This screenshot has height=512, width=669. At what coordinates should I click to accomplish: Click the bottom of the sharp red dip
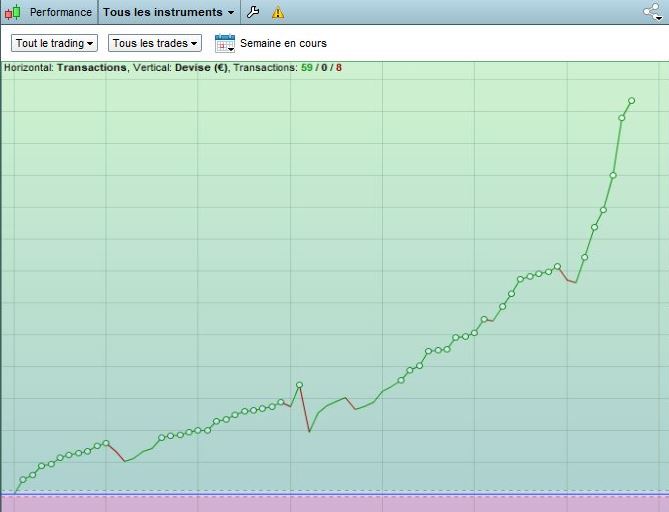click(x=309, y=431)
